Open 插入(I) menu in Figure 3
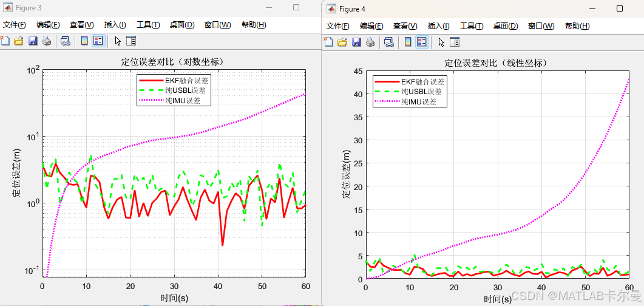 [x=115, y=25]
